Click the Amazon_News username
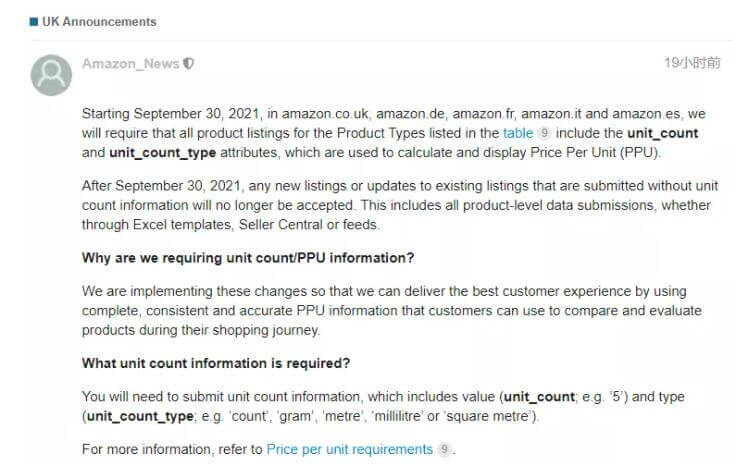This screenshot has width=751, height=470. [130, 64]
